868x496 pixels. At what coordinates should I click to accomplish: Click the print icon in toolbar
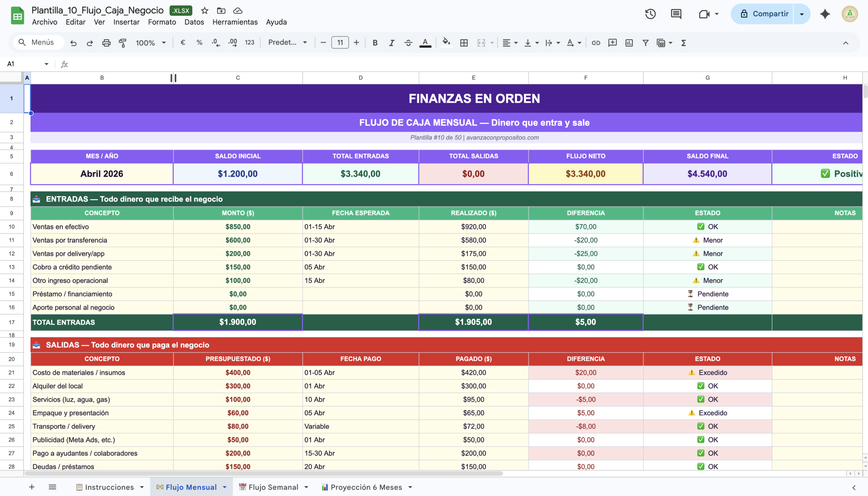106,43
